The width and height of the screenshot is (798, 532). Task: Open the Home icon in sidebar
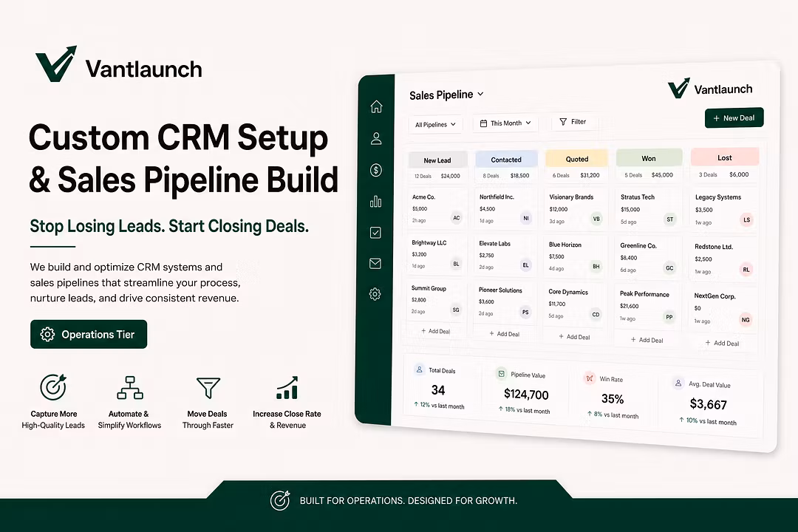[x=376, y=106]
